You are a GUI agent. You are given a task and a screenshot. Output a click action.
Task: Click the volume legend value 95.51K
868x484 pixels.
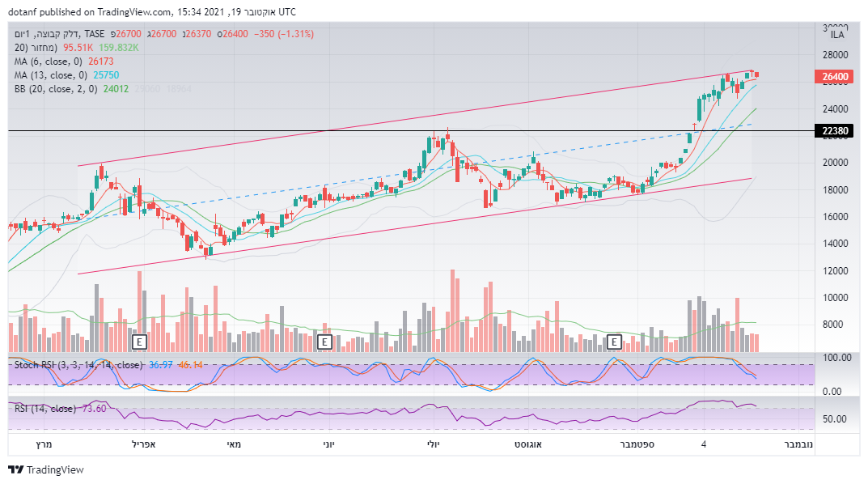78,48
